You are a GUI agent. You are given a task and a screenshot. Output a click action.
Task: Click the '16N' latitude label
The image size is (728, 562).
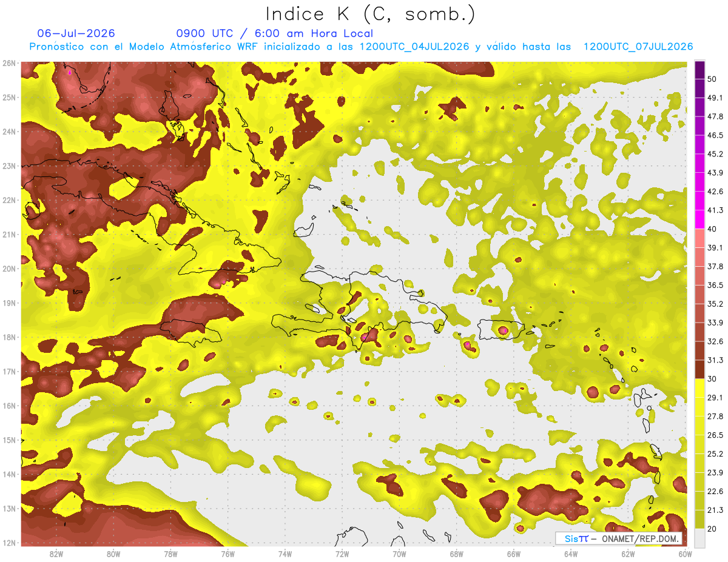pos(9,406)
